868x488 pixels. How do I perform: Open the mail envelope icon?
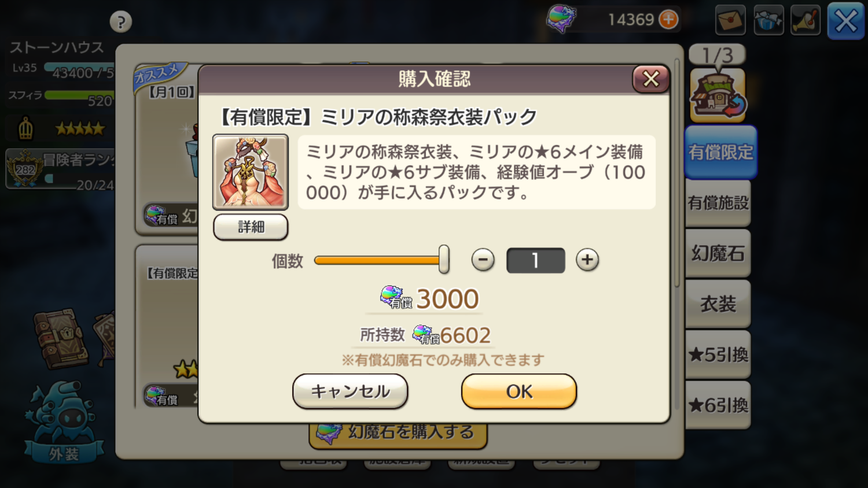pos(730,20)
